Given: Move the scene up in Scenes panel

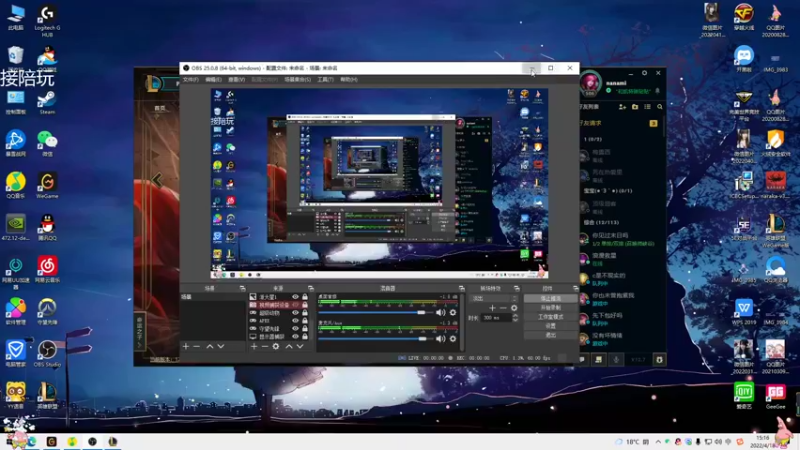Looking at the screenshot, I should click(x=209, y=346).
